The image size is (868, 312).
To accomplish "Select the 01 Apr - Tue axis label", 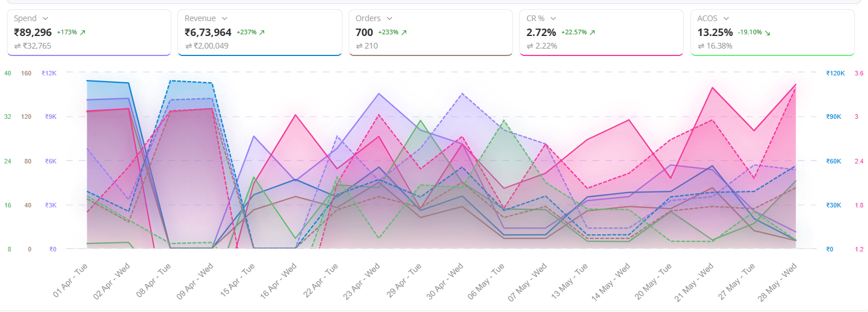I will tap(71, 281).
